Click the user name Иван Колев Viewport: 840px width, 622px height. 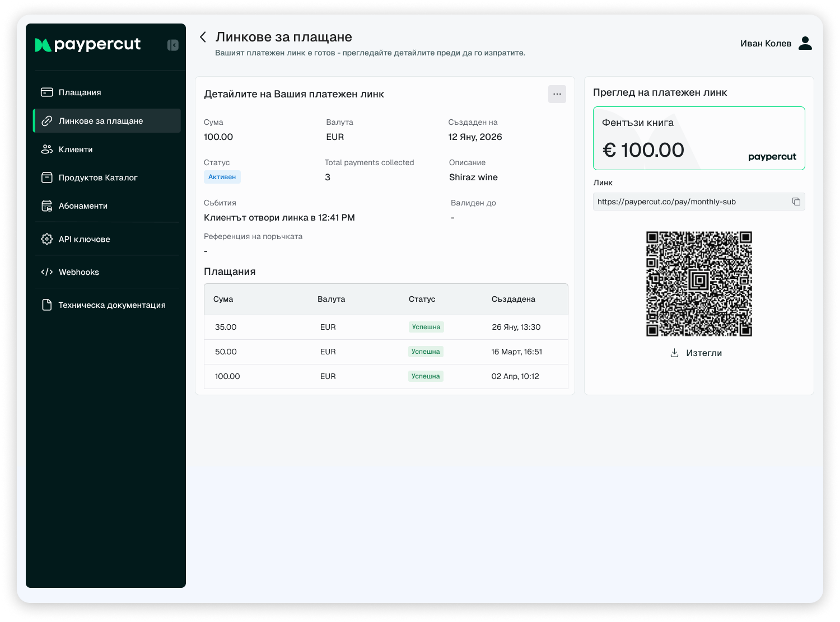[x=766, y=44]
